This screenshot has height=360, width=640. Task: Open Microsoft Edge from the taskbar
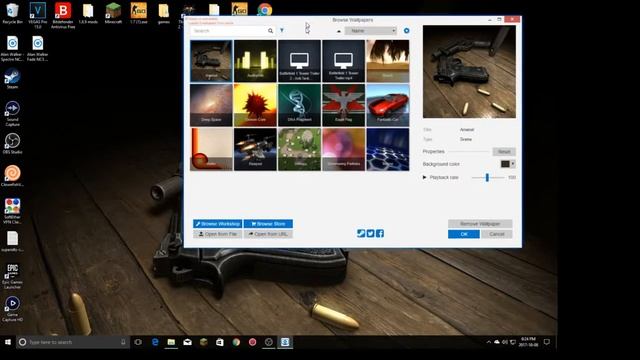coord(155,342)
